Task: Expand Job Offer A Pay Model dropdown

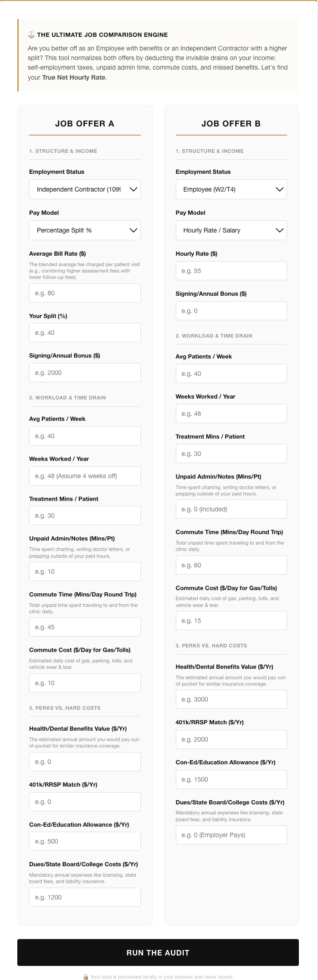Action: (x=85, y=230)
